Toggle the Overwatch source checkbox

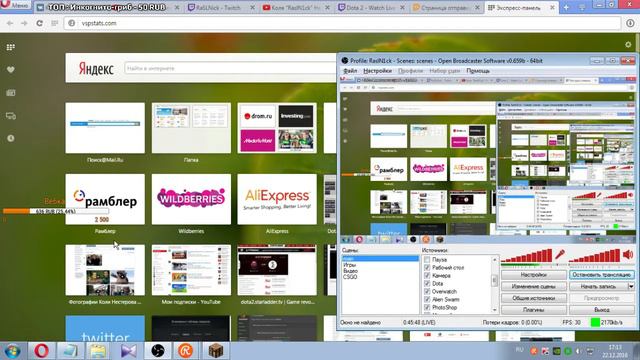pyautogui.click(x=427, y=291)
